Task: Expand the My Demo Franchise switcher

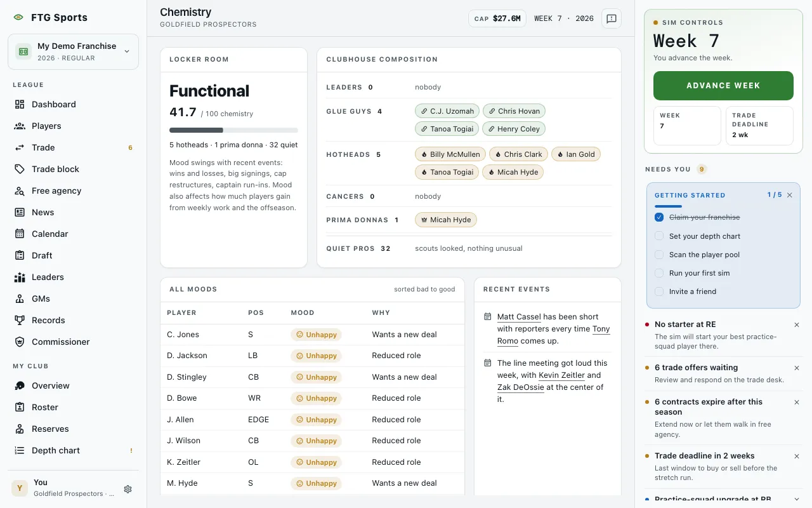Action: (x=74, y=51)
